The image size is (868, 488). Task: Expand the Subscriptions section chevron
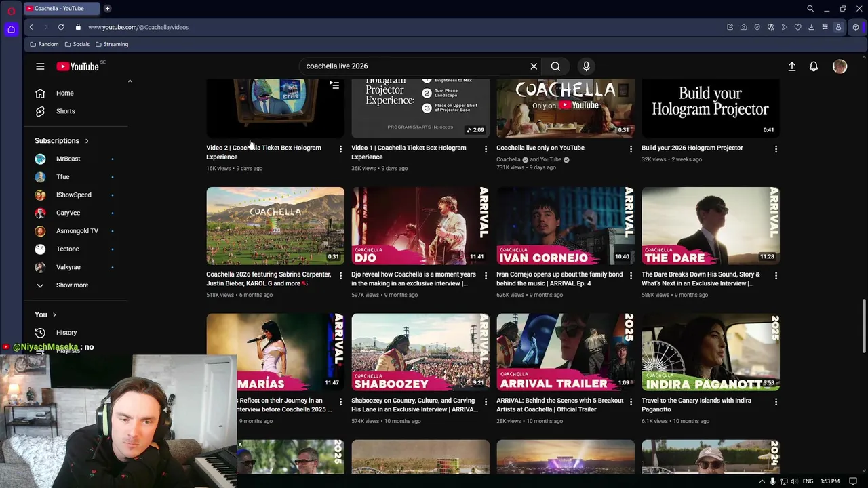[x=86, y=141]
